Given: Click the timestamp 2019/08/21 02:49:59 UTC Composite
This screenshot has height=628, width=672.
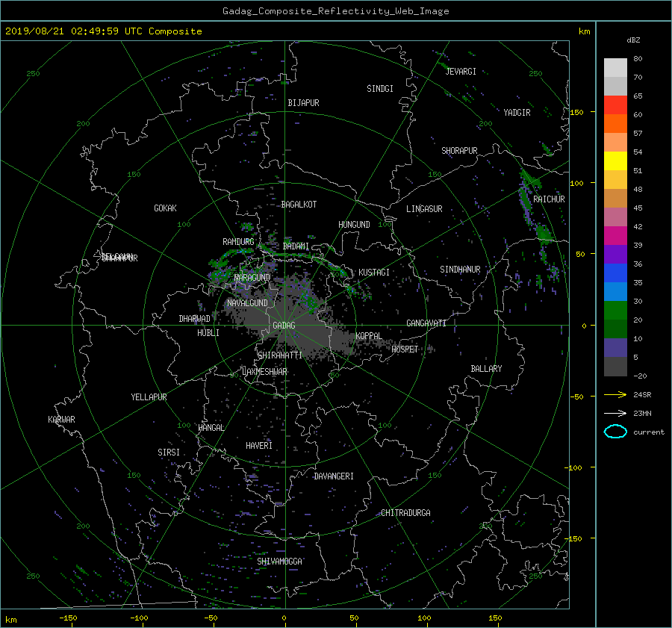Looking at the screenshot, I should tap(103, 31).
